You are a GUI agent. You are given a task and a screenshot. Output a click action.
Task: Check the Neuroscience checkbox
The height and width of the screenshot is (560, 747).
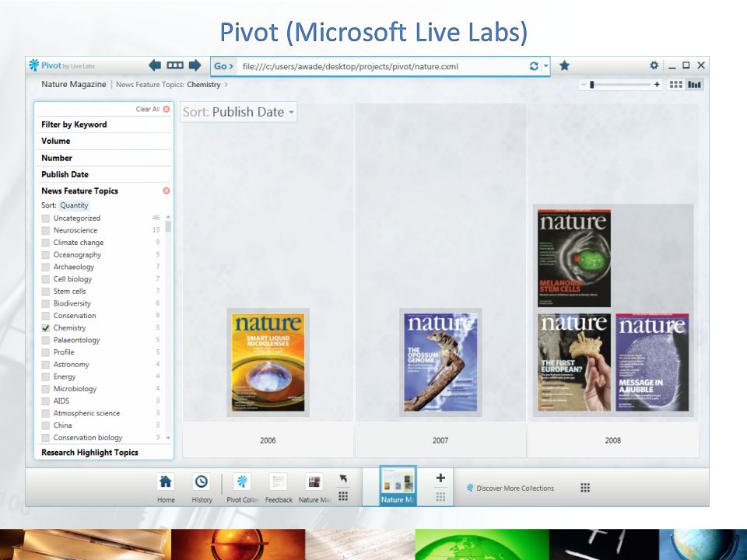(x=46, y=230)
